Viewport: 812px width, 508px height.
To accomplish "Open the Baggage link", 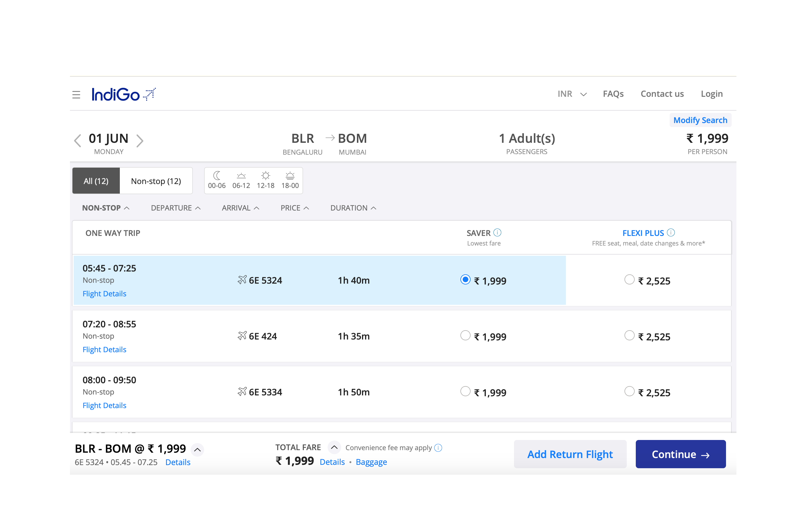I will point(371,462).
